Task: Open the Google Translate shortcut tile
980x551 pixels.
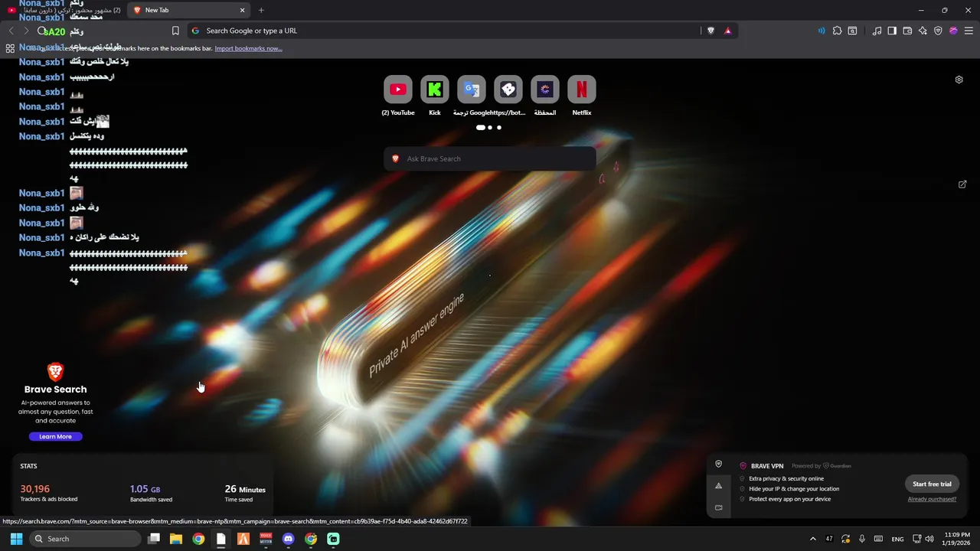Action: click(472, 90)
